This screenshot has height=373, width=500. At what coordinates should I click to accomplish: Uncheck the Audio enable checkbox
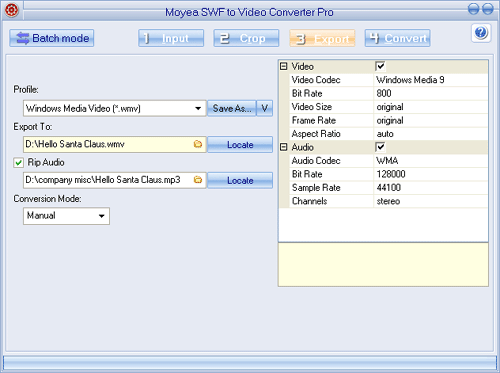[x=380, y=147]
